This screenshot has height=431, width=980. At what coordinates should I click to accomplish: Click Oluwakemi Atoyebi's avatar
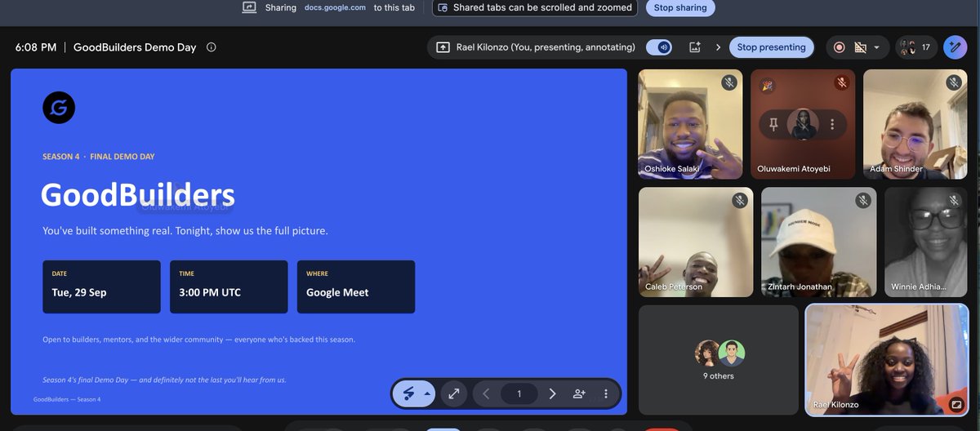coord(803,124)
